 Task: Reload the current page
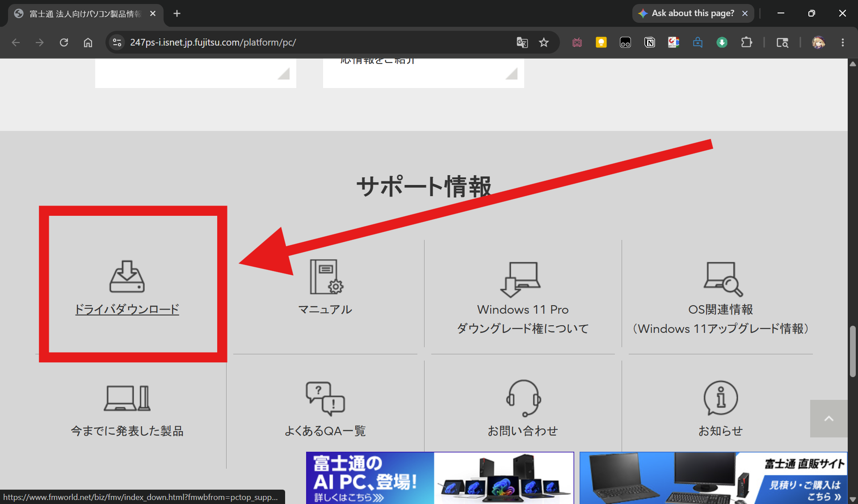pos(64,42)
